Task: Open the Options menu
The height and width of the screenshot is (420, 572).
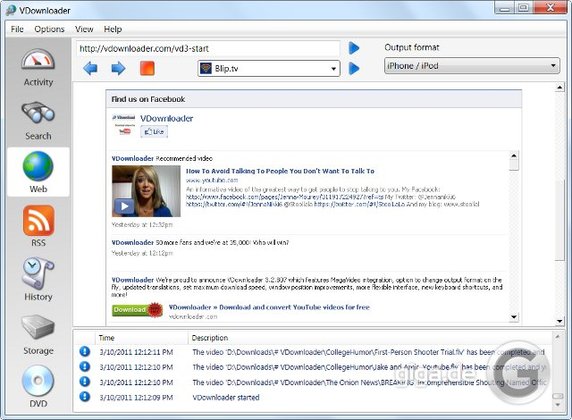Action: tap(49, 29)
